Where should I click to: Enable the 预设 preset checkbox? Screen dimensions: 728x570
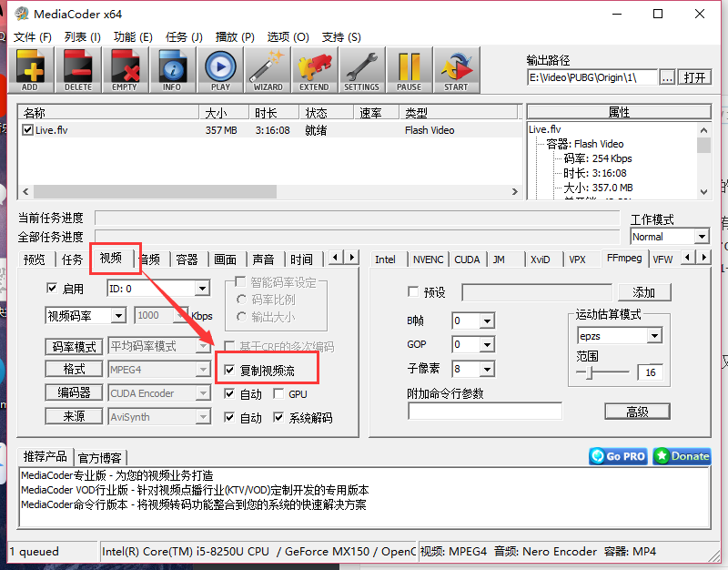tap(413, 291)
